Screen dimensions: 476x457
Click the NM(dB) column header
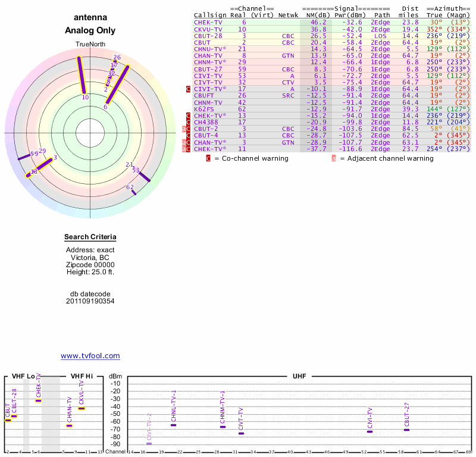click(x=315, y=15)
